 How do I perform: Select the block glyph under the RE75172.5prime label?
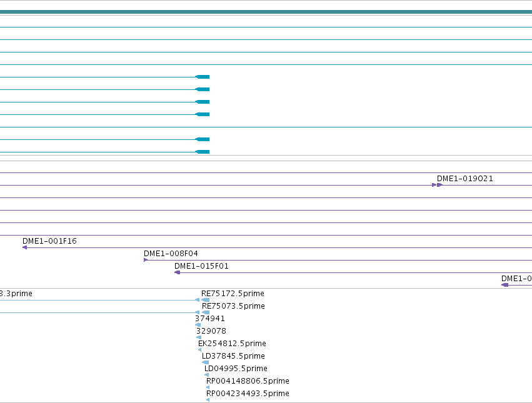tap(206, 300)
